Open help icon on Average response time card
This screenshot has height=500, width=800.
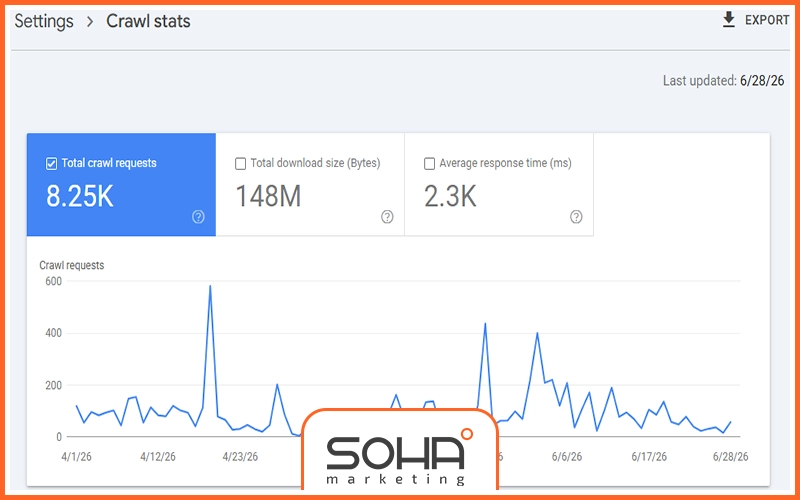576,217
